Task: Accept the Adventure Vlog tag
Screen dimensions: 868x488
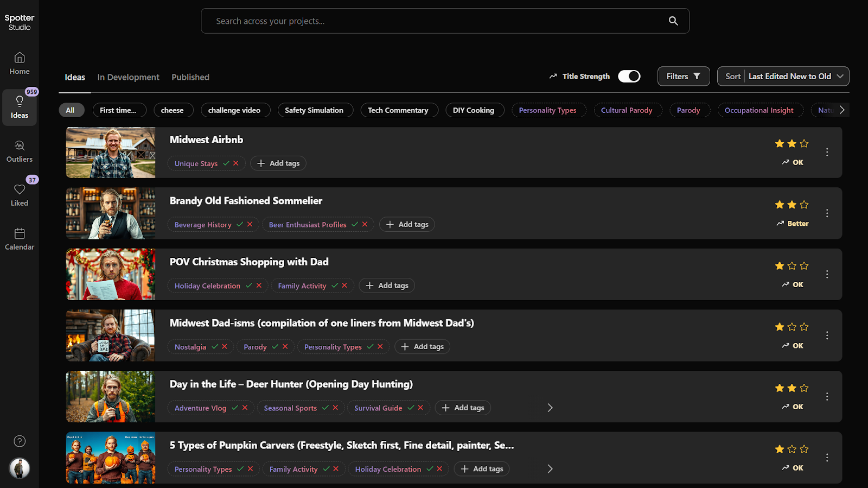Action: [x=235, y=408]
